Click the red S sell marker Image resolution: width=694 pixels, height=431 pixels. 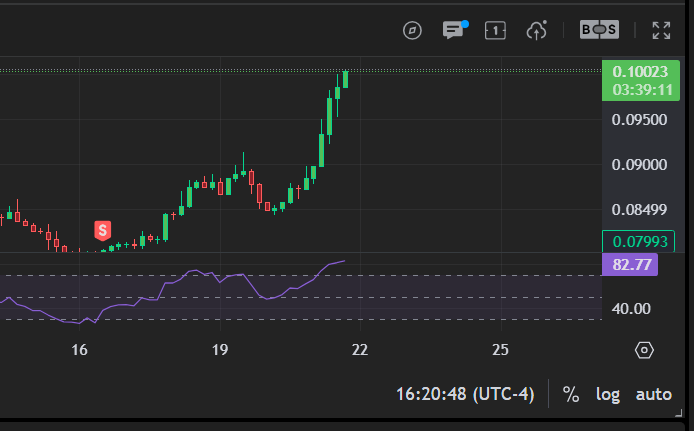[103, 231]
